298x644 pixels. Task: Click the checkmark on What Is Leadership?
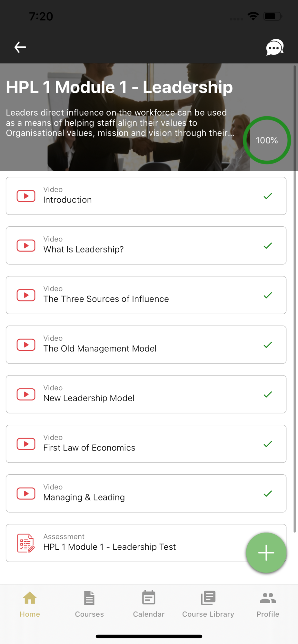(x=268, y=246)
